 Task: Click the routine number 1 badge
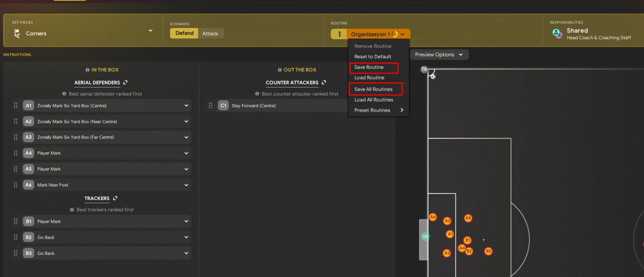tap(339, 34)
